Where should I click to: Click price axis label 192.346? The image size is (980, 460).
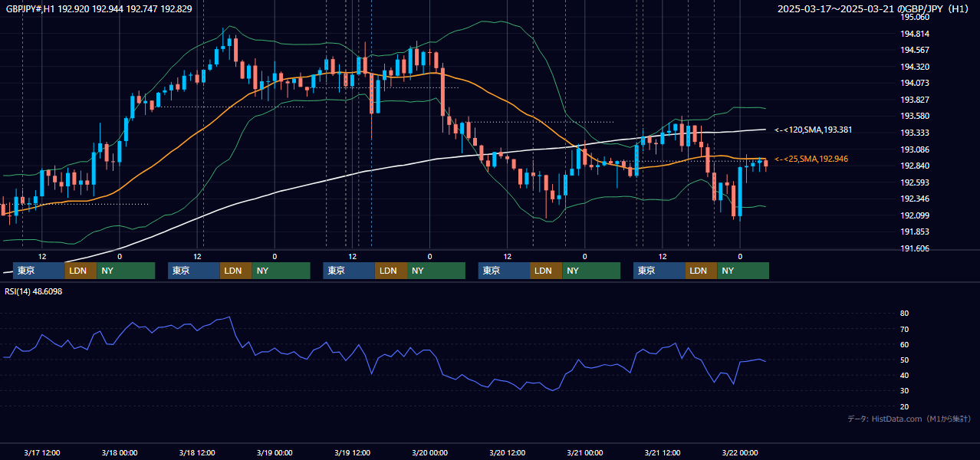point(915,199)
